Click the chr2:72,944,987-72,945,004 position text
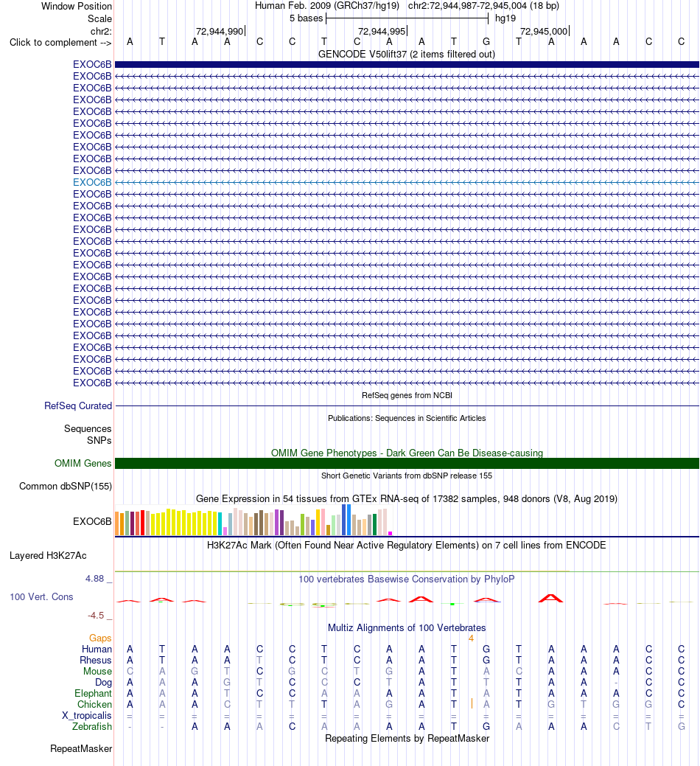 point(483,6)
